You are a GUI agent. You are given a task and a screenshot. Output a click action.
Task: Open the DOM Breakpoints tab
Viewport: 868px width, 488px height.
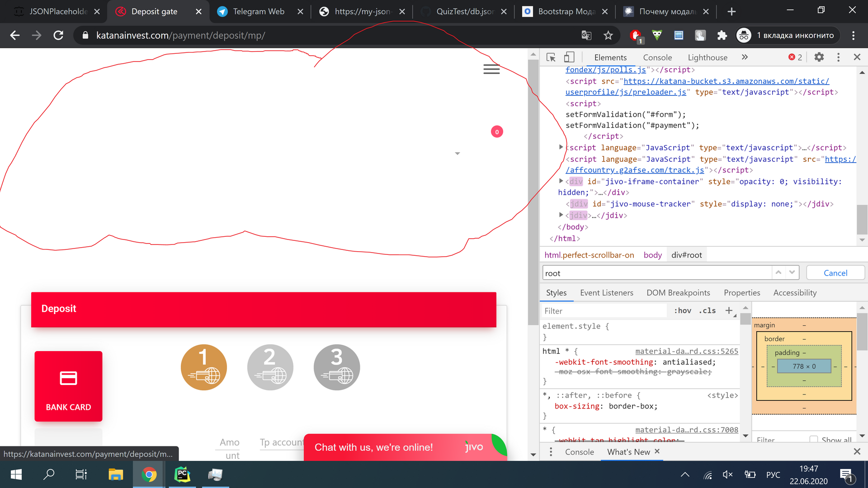[678, 293]
